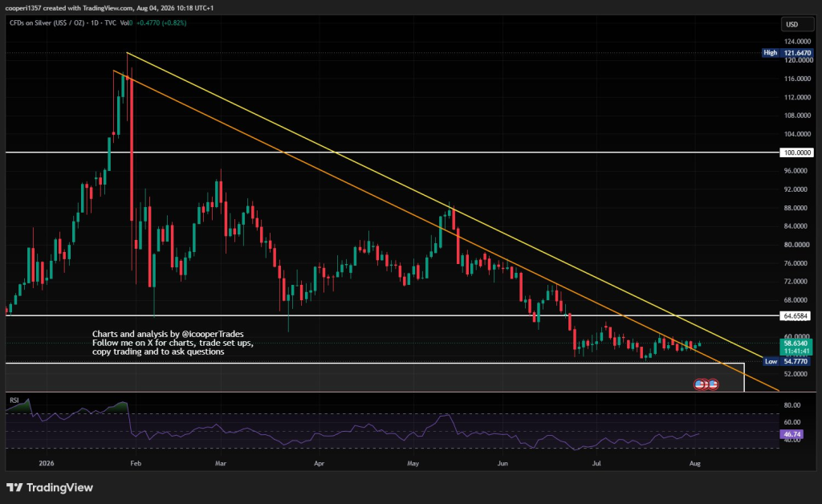Click the 92.0000 price scale label
The image size is (822, 504).
click(797, 189)
